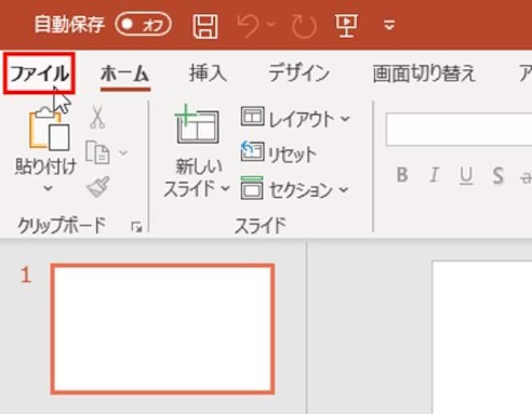Click the Undo arrow icon

(x=249, y=25)
